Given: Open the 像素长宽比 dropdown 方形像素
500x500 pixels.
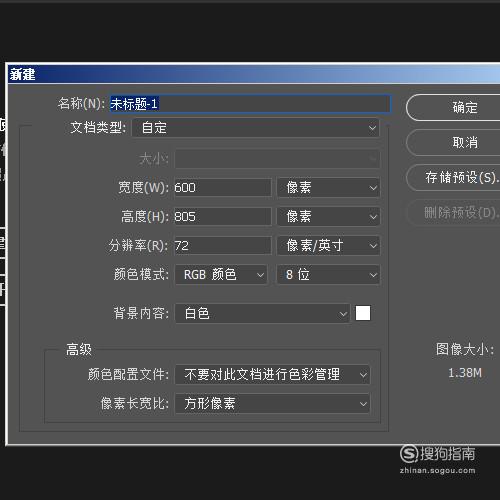Looking at the screenshot, I should 273,404.
